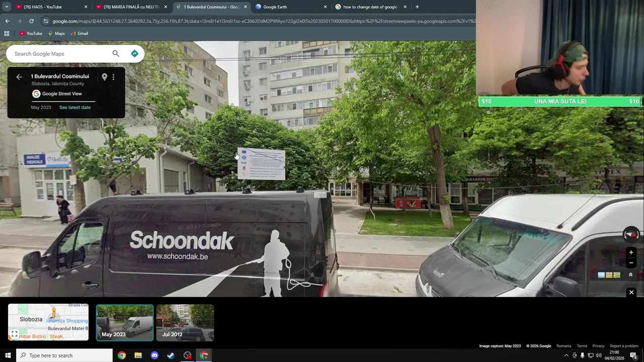The height and width of the screenshot is (362, 644).
Task: Open directions with the blue diamond icon
Action: tap(134, 54)
